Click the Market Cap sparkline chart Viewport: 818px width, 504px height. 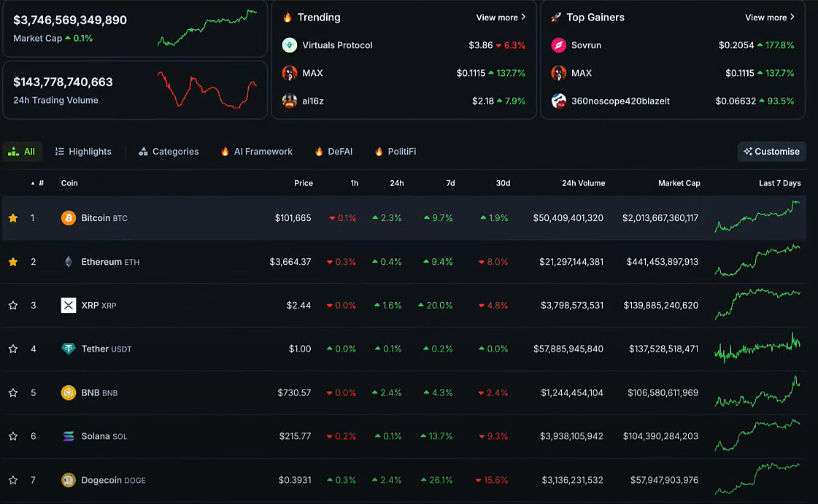[x=207, y=28]
